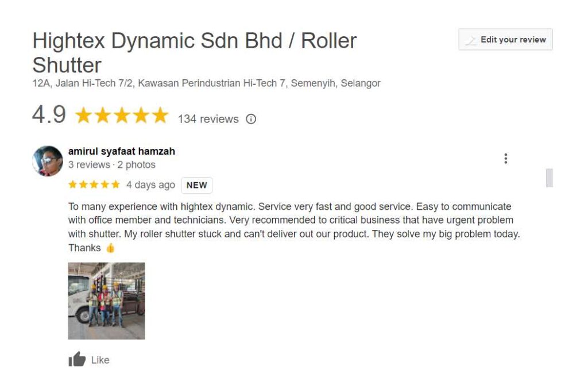Screen dimensions: 588x392
Task: Click the Jalan Hi-Tech 7/2 address line
Action: click(x=206, y=83)
